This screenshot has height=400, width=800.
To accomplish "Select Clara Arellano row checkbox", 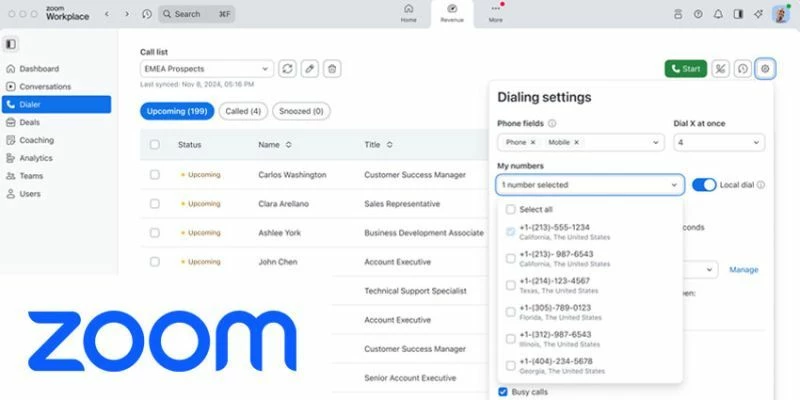I will point(155,204).
